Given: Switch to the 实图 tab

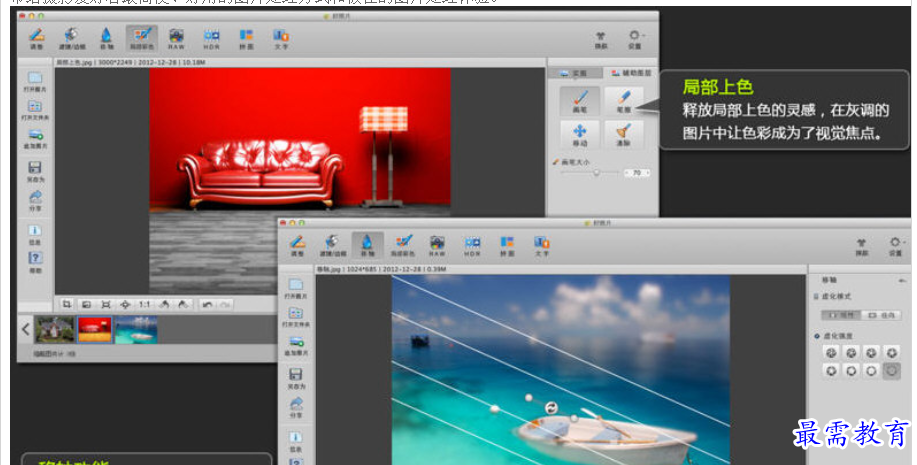Looking at the screenshot, I should coord(575,73).
